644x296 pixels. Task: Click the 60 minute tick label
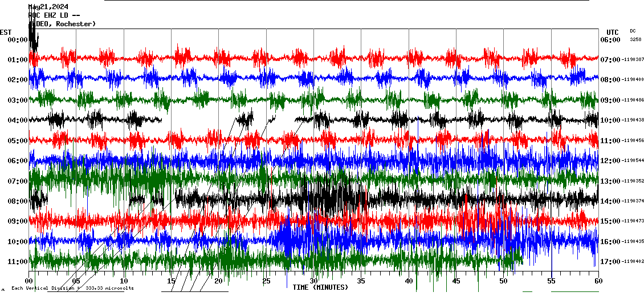(x=598, y=281)
